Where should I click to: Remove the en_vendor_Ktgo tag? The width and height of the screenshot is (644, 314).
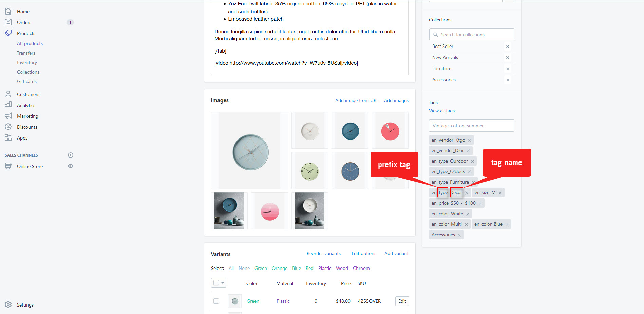[470, 140]
